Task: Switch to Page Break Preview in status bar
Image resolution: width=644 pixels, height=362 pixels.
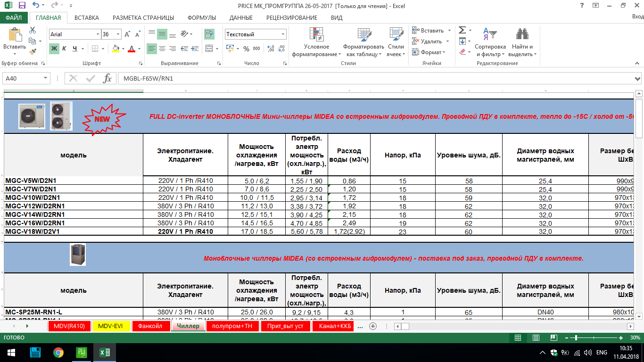Action: coord(554,338)
